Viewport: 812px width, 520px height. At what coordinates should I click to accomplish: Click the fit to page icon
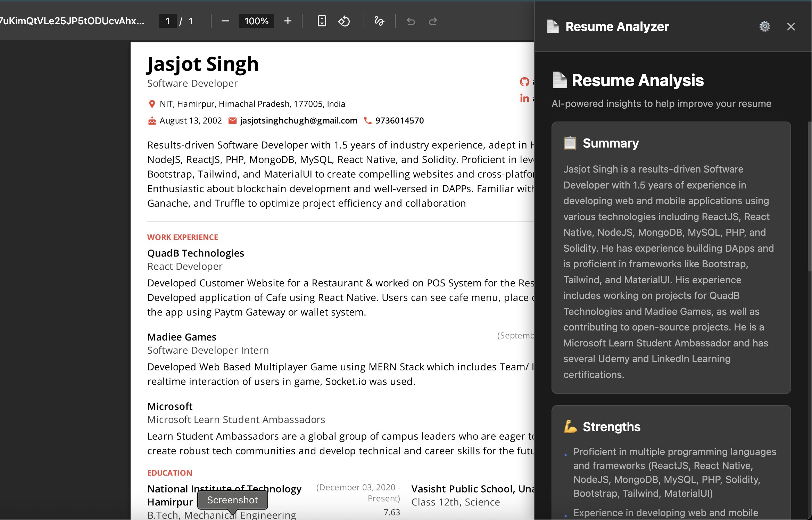322,21
